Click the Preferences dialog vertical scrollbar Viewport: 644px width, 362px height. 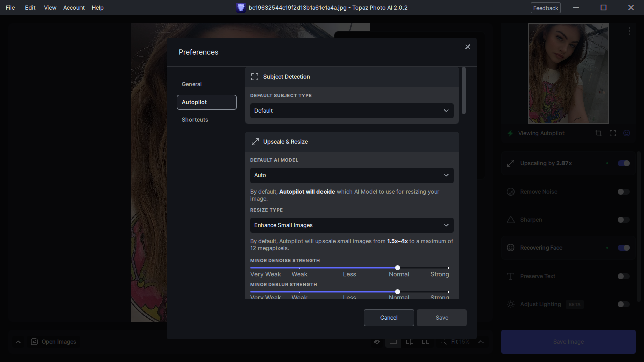click(463, 90)
